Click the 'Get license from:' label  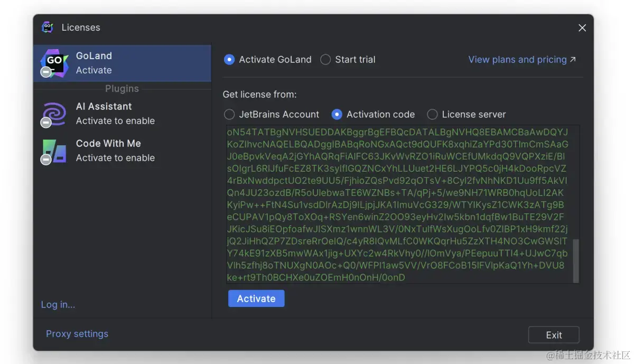(x=259, y=95)
